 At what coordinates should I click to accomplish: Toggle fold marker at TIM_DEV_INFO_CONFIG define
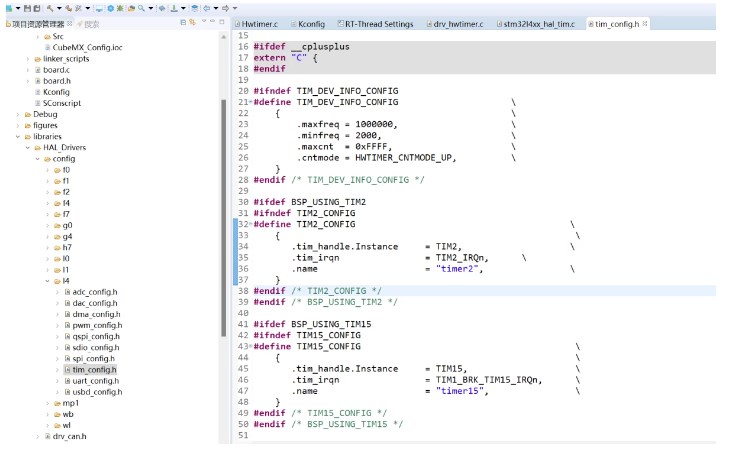[x=249, y=102]
